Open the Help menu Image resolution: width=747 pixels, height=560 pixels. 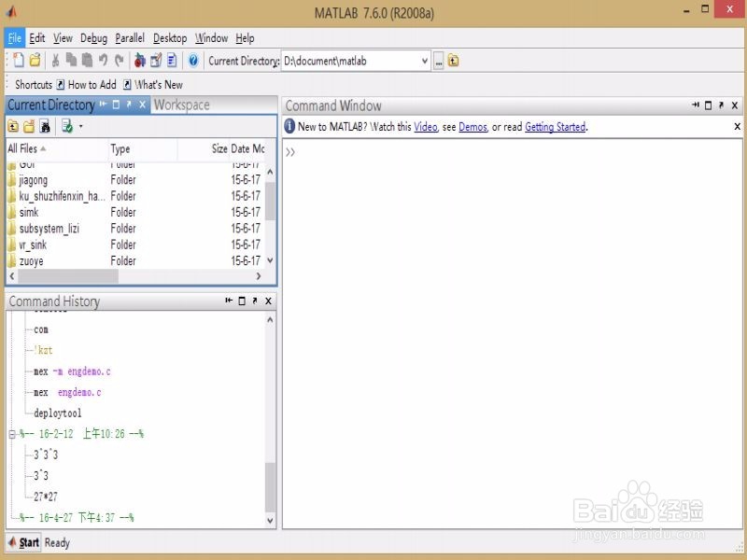(245, 38)
